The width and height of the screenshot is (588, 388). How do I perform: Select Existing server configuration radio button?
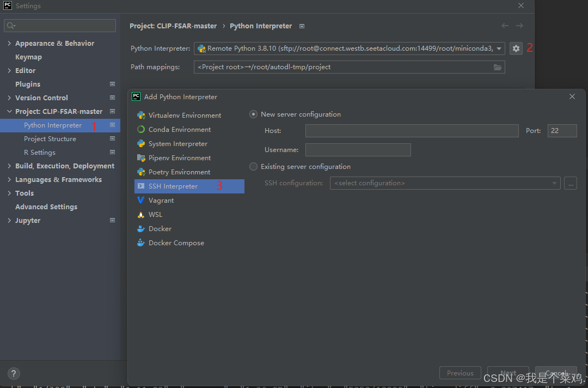[254, 167]
